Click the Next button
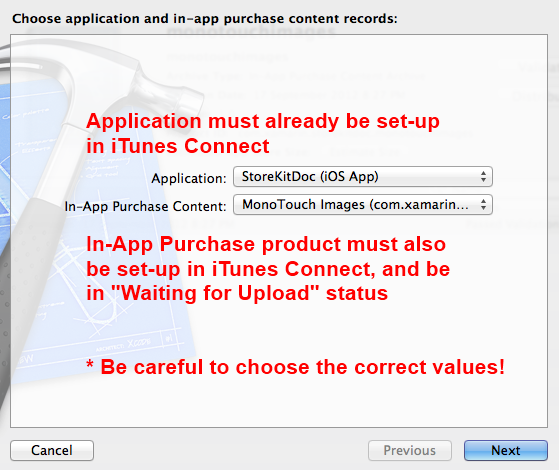This screenshot has height=470, width=559. 506,450
